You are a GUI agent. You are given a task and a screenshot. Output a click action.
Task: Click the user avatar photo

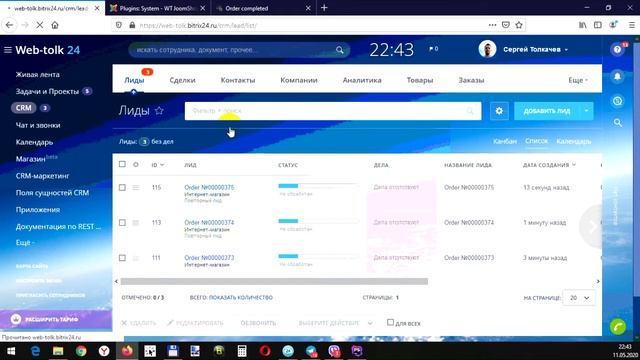click(487, 49)
